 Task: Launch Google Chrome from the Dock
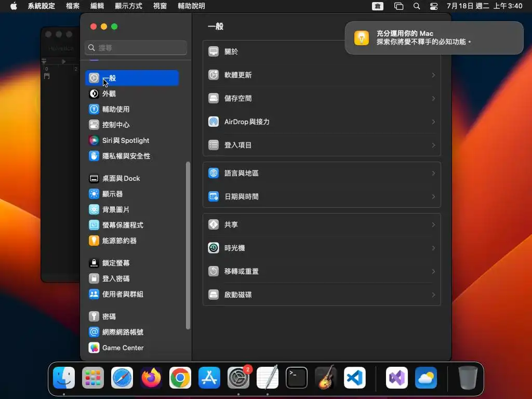(180, 378)
